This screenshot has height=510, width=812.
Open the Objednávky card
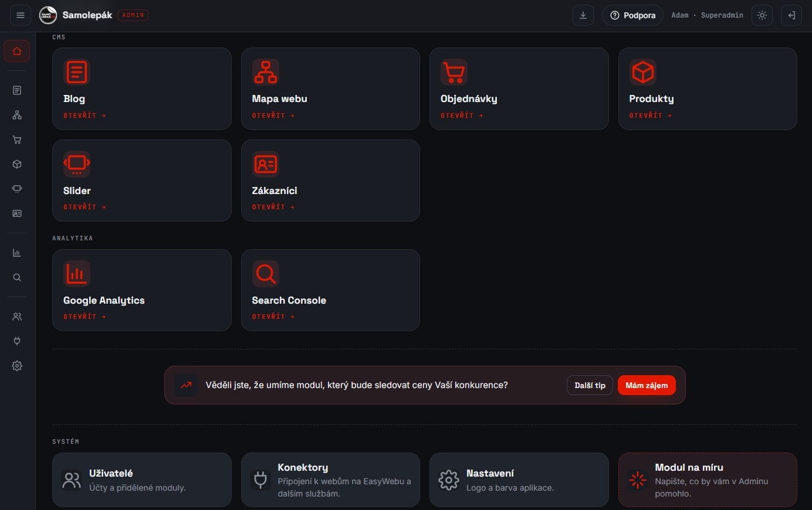[x=519, y=89]
